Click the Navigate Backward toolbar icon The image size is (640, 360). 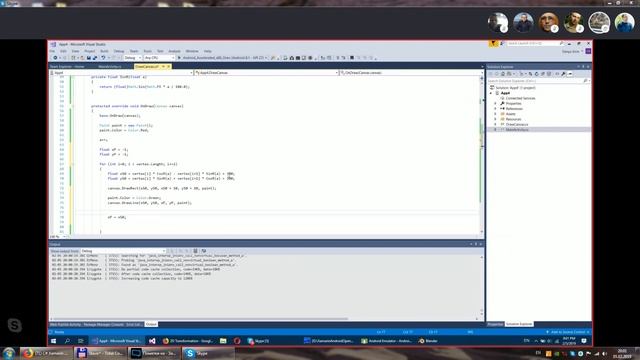coord(55,58)
